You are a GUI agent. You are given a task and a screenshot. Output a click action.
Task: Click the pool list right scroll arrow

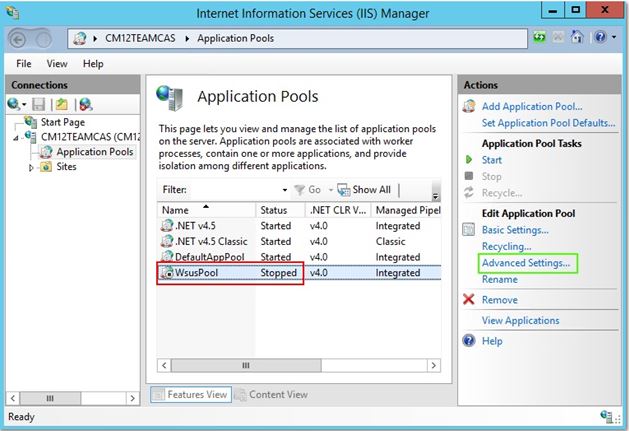coord(434,365)
